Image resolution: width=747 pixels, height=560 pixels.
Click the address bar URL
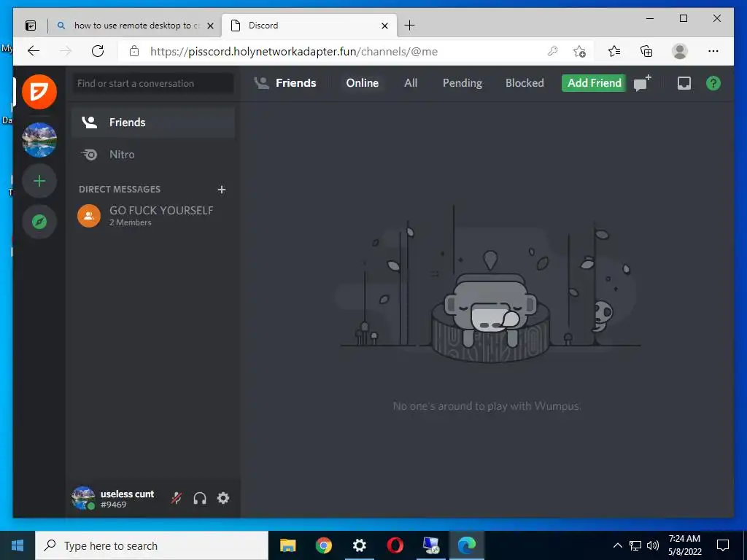(x=294, y=52)
